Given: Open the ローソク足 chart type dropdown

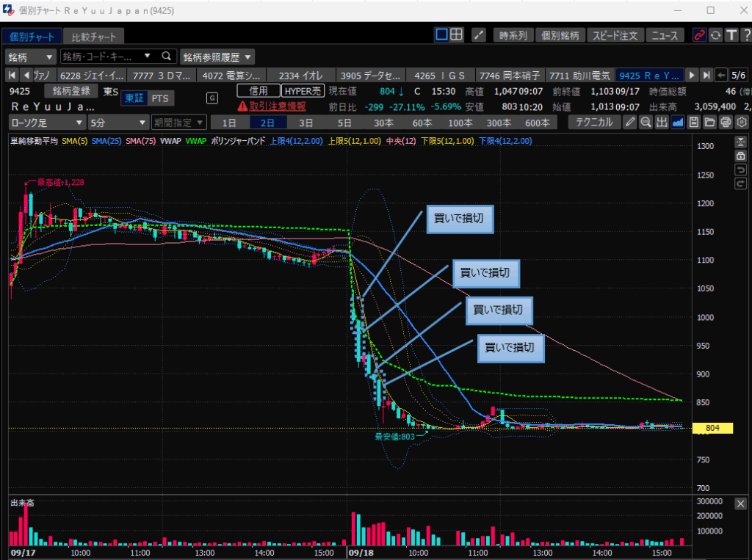Looking at the screenshot, I should (x=47, y=123).
